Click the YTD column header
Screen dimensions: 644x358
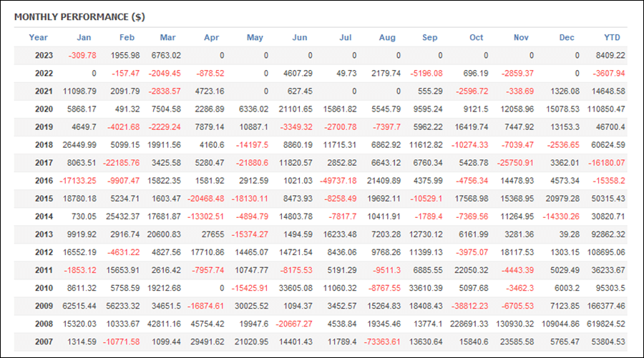coord(612,37)
